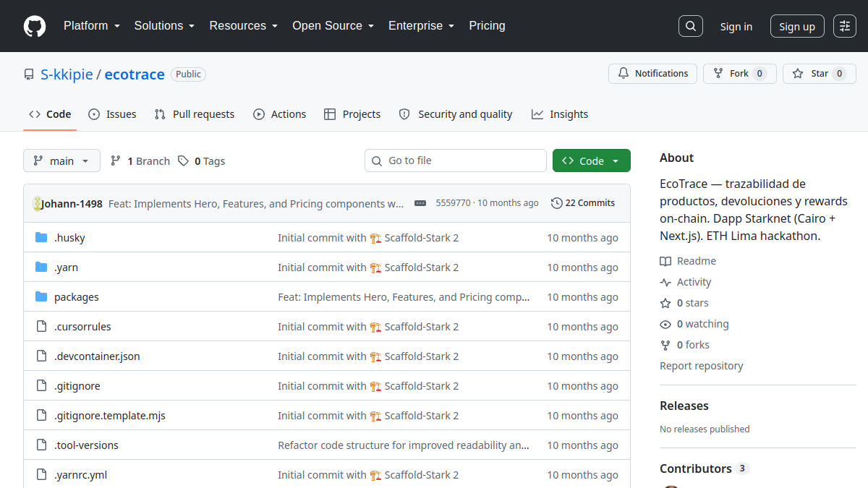The height and width of the screenshot is (488, 868).
Task: Click the .cursorrules file icon
Action: (41, 327)
